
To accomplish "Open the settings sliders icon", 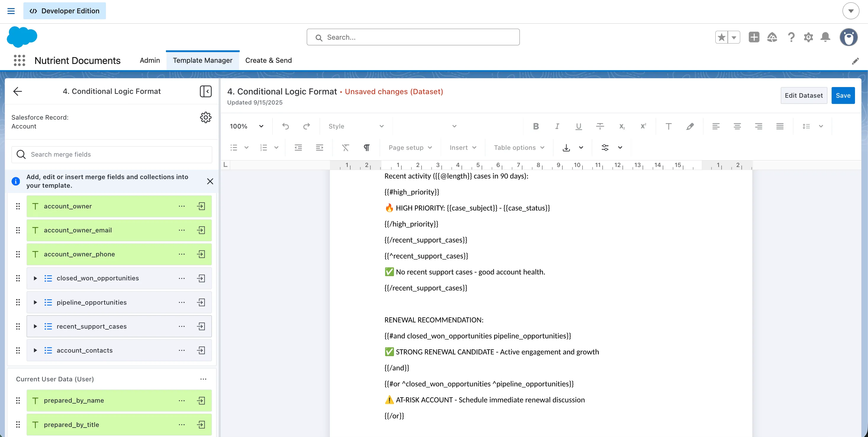I will click(605, 147).
